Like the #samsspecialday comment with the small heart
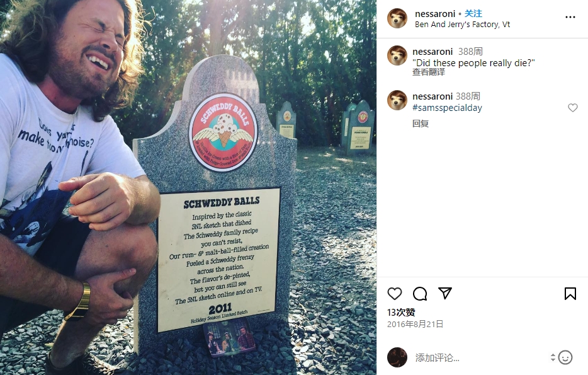588x375 pixels. 573,108
